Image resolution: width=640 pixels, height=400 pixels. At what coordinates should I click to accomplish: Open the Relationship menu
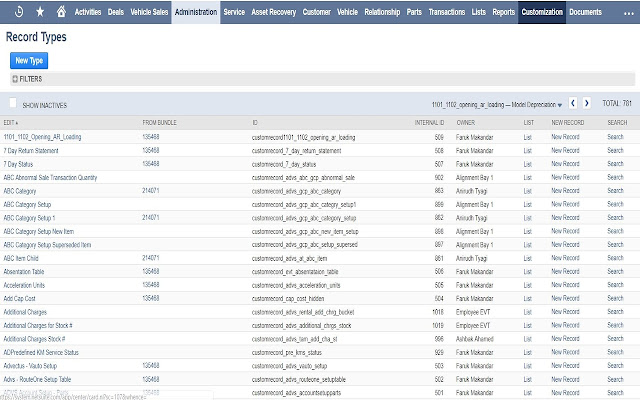pyautogui.click(x=382, y=12)
